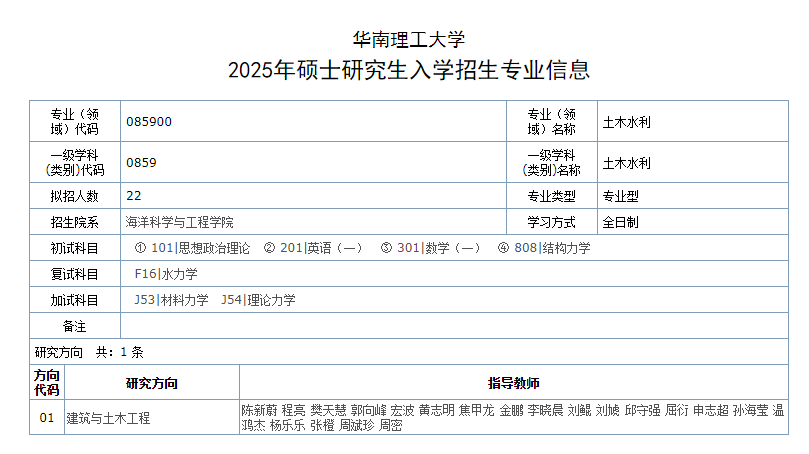Open advisor 黄志明 link

436,411
